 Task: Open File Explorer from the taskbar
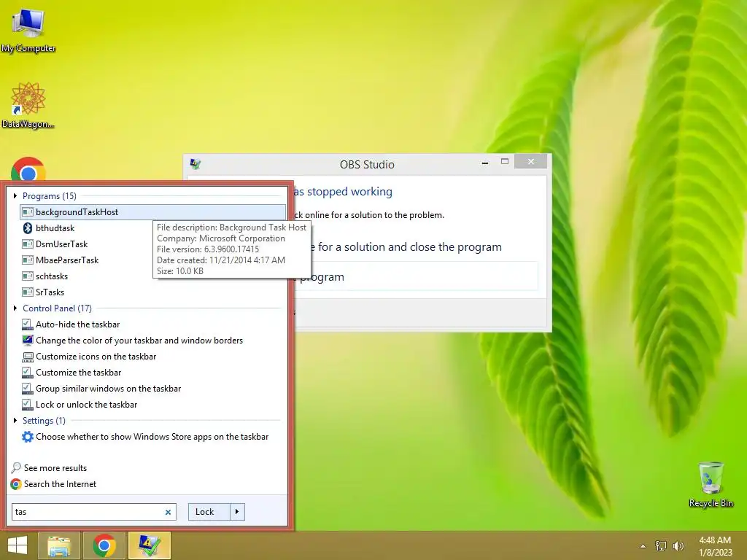pos(59,545)
